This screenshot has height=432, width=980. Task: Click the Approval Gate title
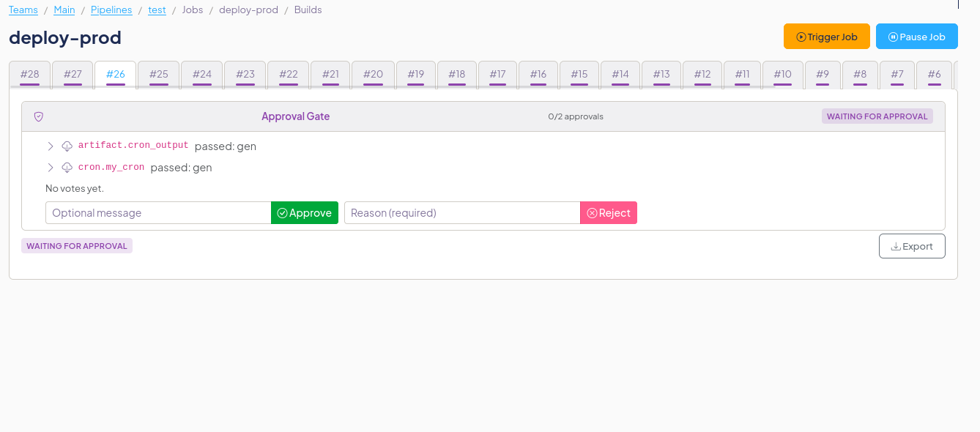pyautogui.click(x=296, y=116)
